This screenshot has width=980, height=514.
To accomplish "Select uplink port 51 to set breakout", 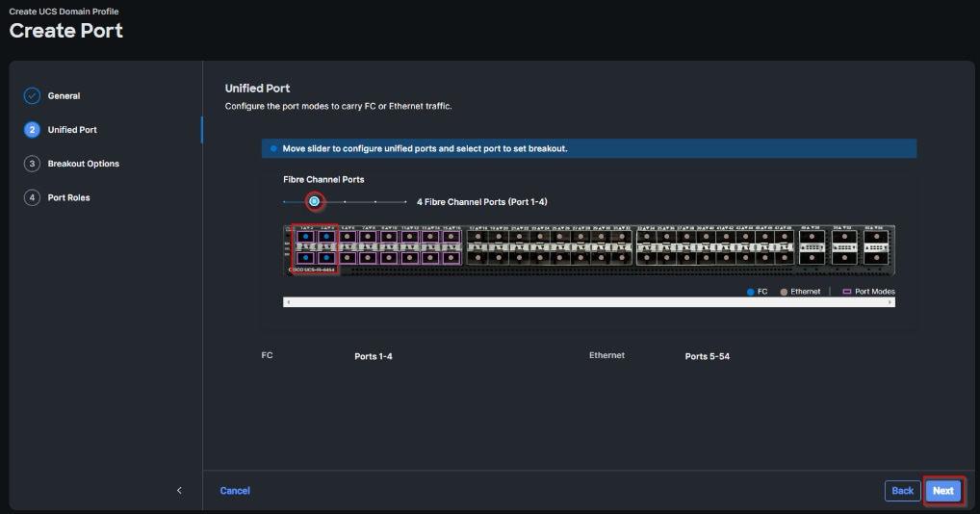I will coord(844,237).
